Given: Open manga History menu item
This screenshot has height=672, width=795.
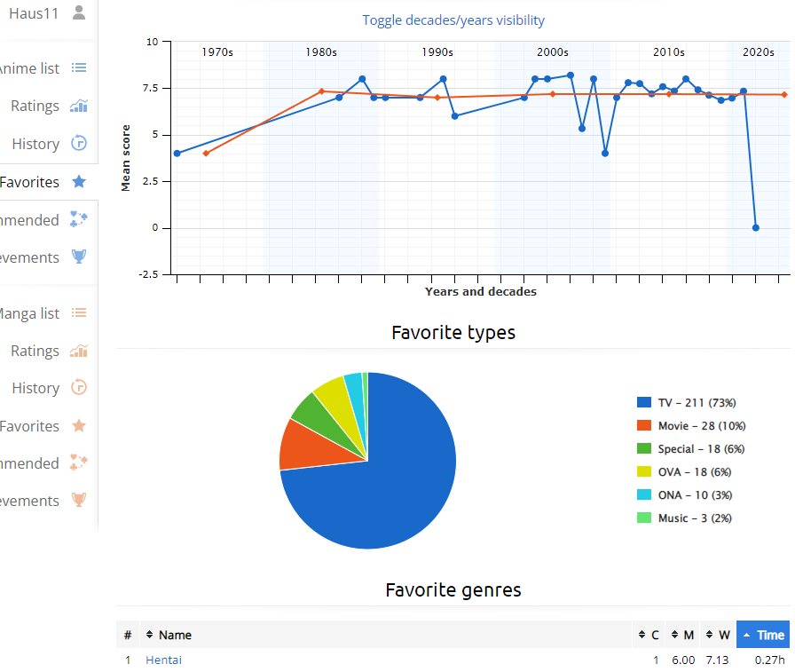Looking at the screenshot, I should tap(35, 389).
